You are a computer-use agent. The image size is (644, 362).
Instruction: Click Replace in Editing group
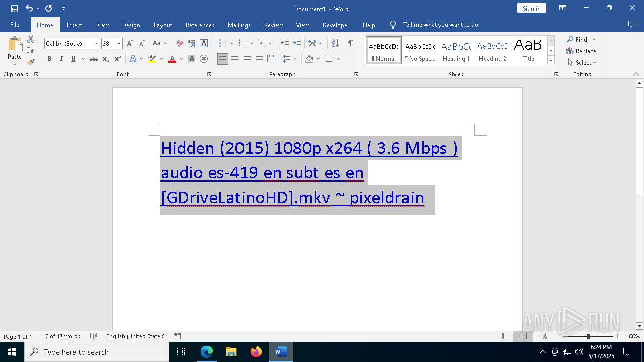581,51
